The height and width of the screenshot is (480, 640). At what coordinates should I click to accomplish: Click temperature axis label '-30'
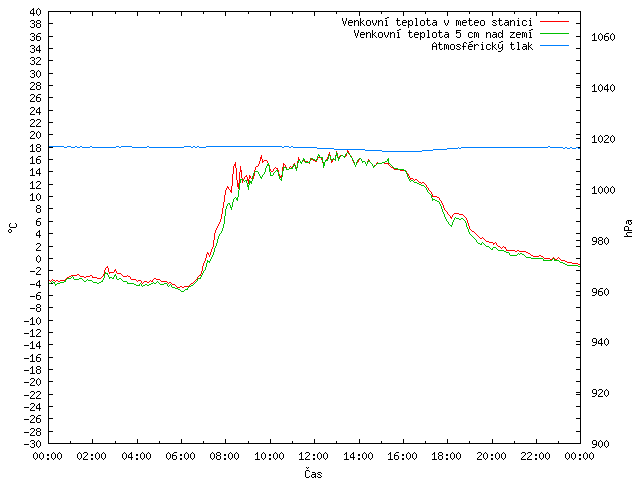[33, 444]
